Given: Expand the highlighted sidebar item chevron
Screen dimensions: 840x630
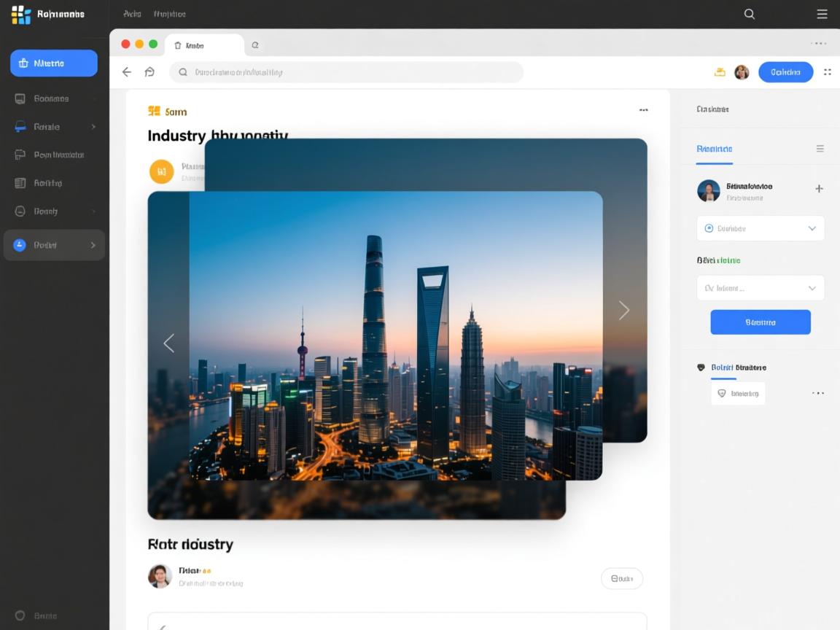Looking at the screenshot, I should 93,246.
